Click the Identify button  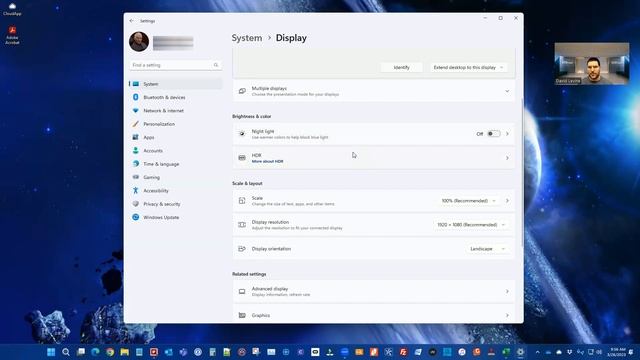(402, 67)
